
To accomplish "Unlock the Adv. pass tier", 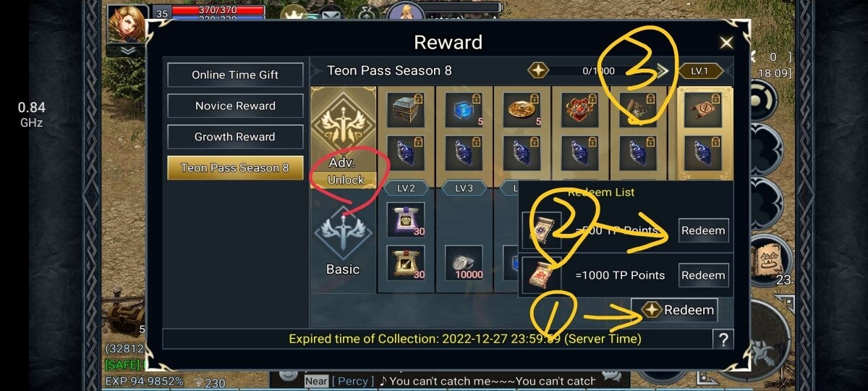I will pyautogui.click(x=345, y=180).
